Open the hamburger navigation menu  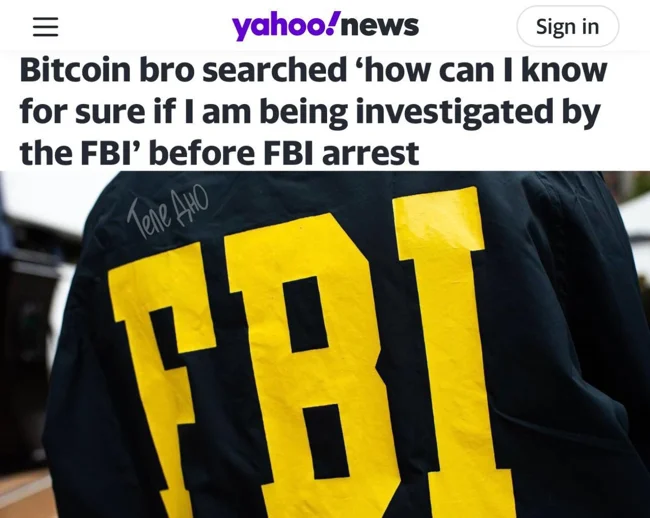(45, 27)
